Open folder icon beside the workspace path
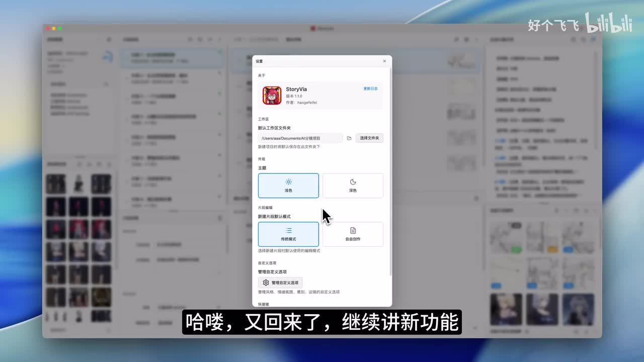644x362 pixels. (349, 138)
